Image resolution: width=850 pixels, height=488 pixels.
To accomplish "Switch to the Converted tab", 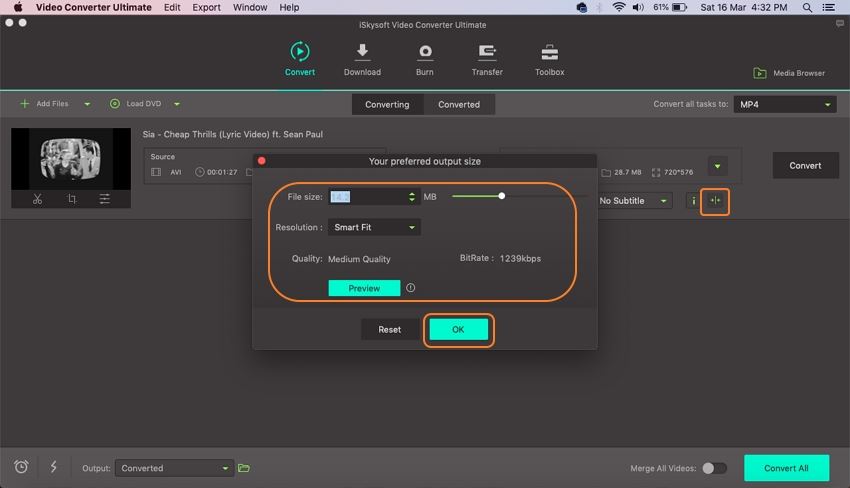I will coord(459,104).
